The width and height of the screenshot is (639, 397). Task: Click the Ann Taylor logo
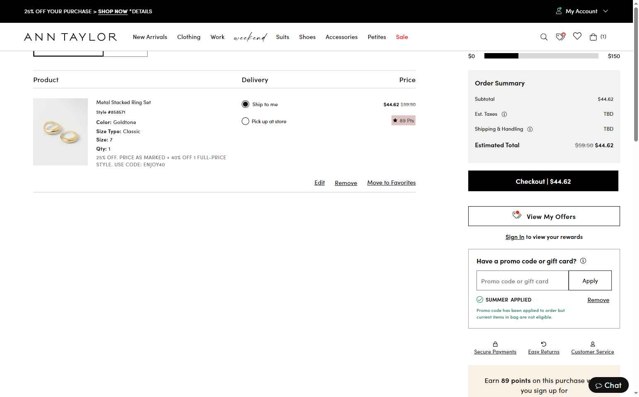click(x=71, y=37)
